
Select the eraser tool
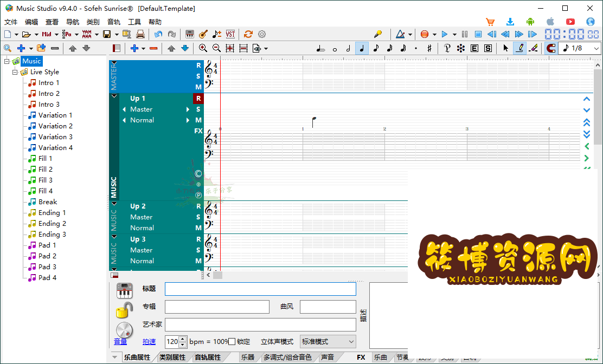pos(534,48)
